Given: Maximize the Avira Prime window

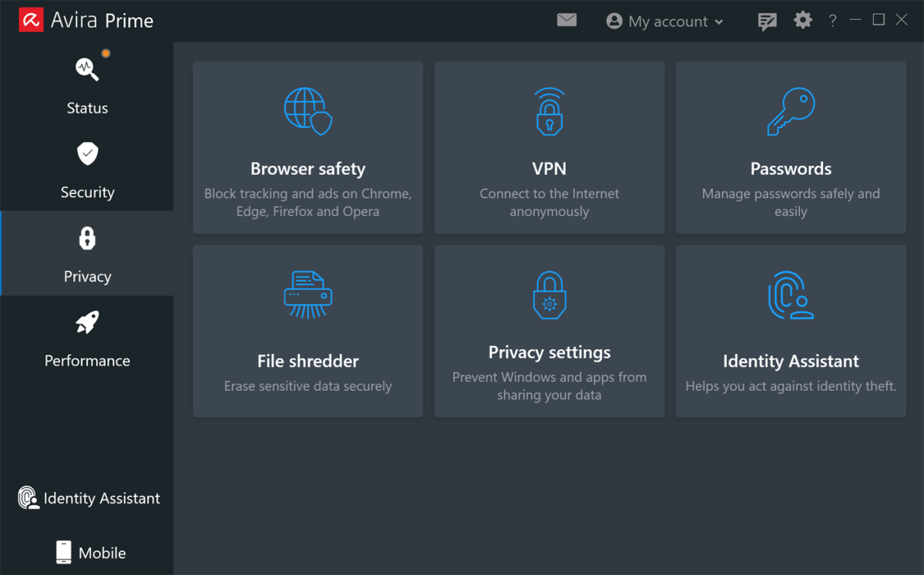Looking at the screenshot, I should 878,20.
